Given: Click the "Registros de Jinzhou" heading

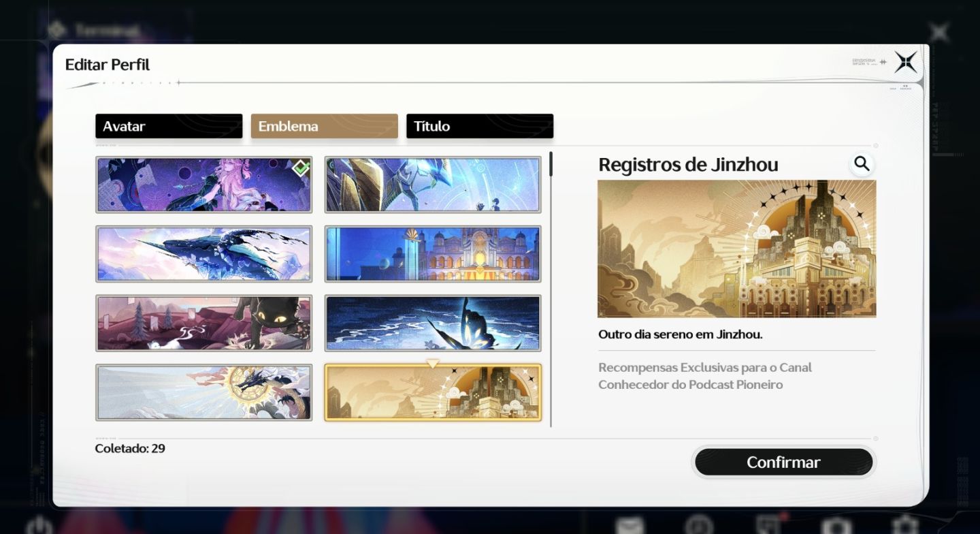Looking at the screenshot, I should pyautogui.click(x=688, y=165).
